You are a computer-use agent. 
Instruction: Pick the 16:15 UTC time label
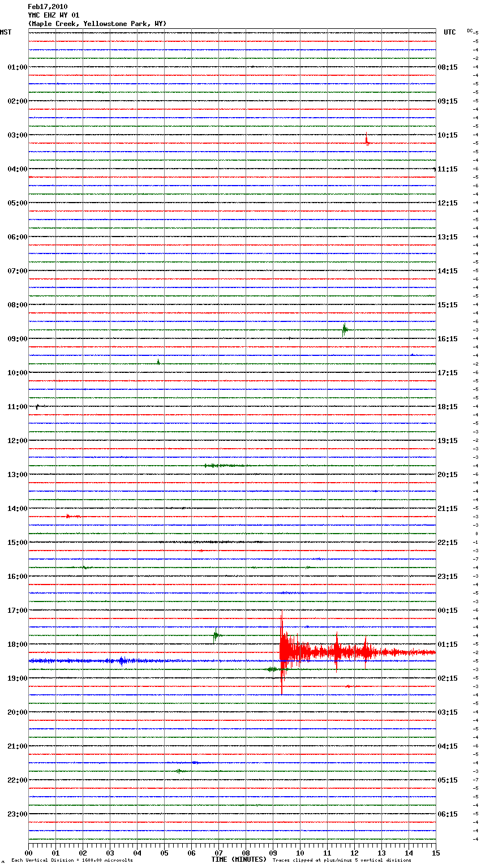[x=448, y=339]
